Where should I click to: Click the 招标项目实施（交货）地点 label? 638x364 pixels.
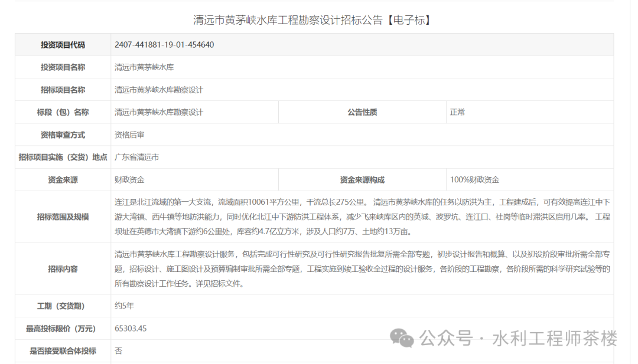pyautogui.click(x=62, y=157)
